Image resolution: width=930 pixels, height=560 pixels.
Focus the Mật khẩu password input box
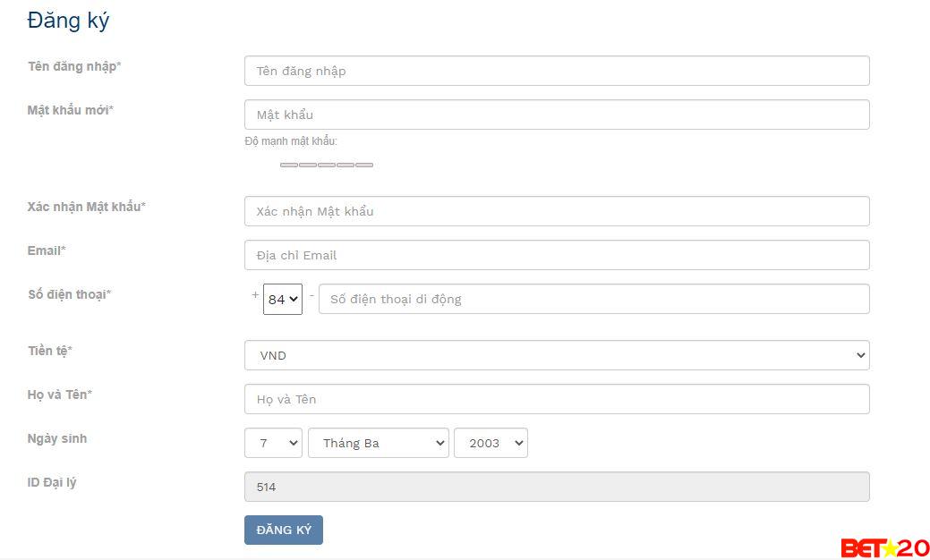click(x=556, y=115)
